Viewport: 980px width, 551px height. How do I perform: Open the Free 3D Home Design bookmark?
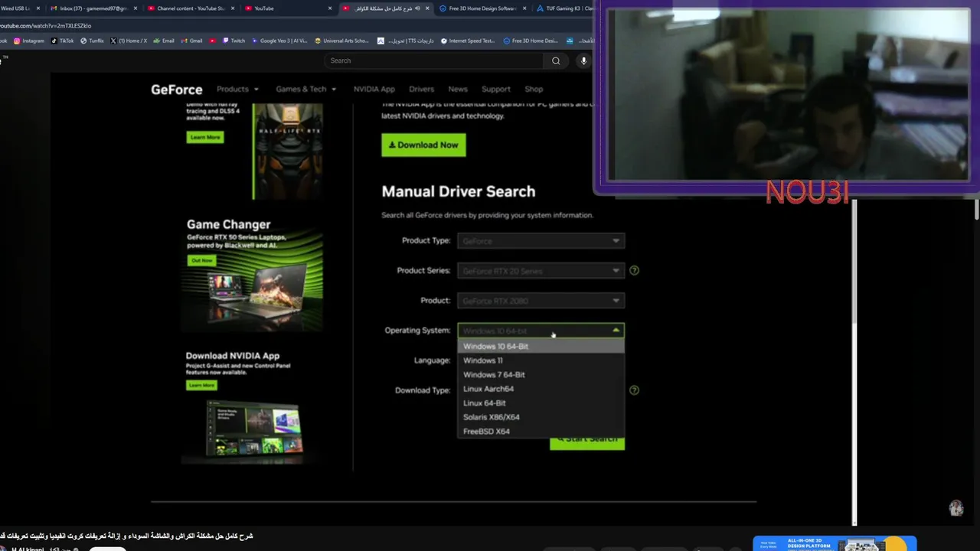click(x=531, y=41)
